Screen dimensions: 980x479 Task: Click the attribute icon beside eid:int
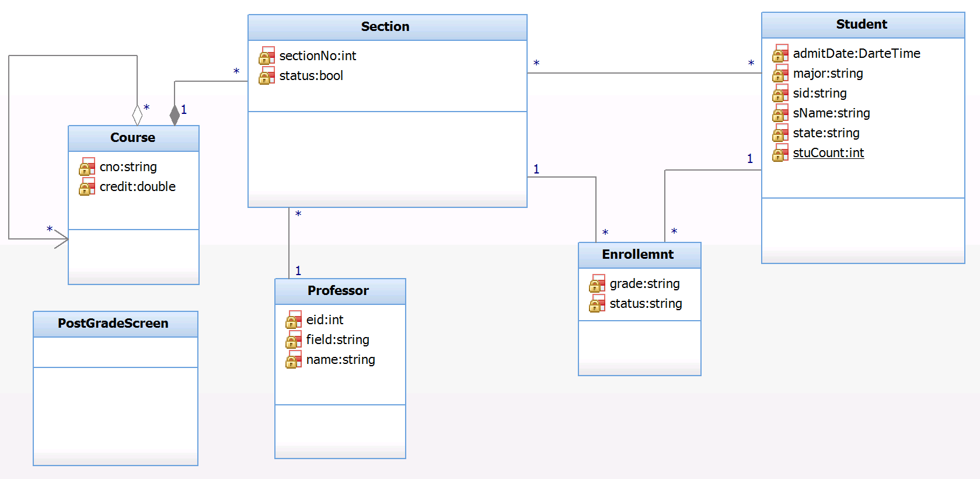coord(294,320)
